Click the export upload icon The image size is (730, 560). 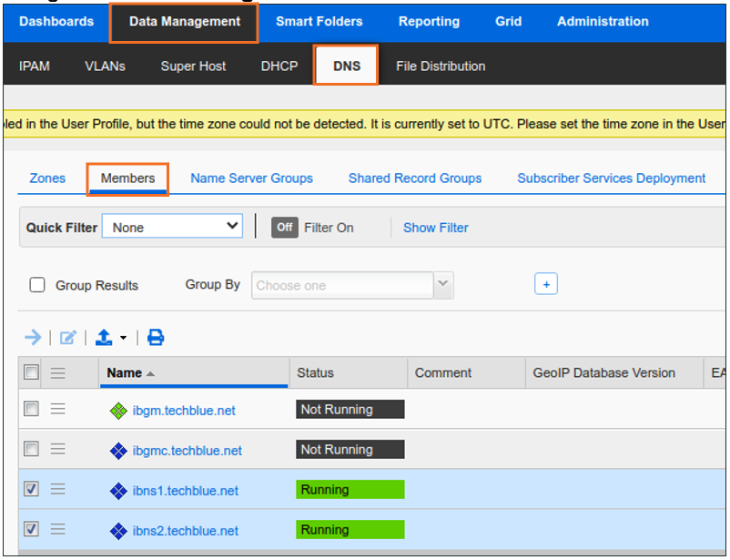pos(104,338)
